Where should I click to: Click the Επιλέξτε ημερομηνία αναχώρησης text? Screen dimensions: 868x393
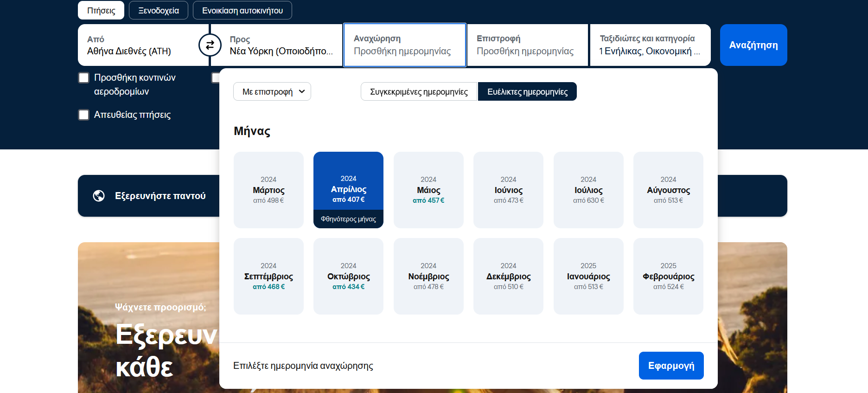click(x=303, y=366)
